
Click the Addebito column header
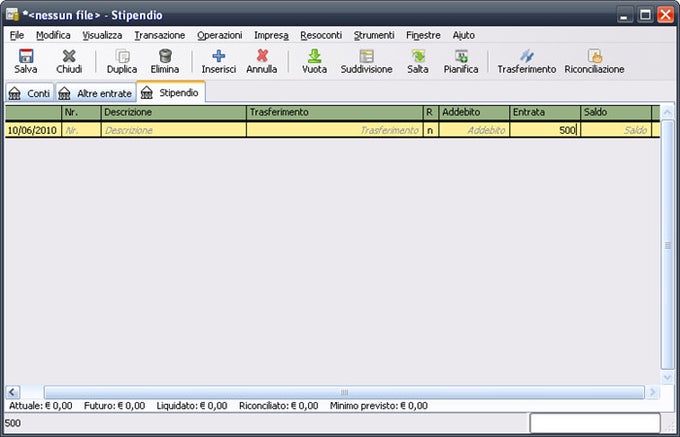(474, 112)
